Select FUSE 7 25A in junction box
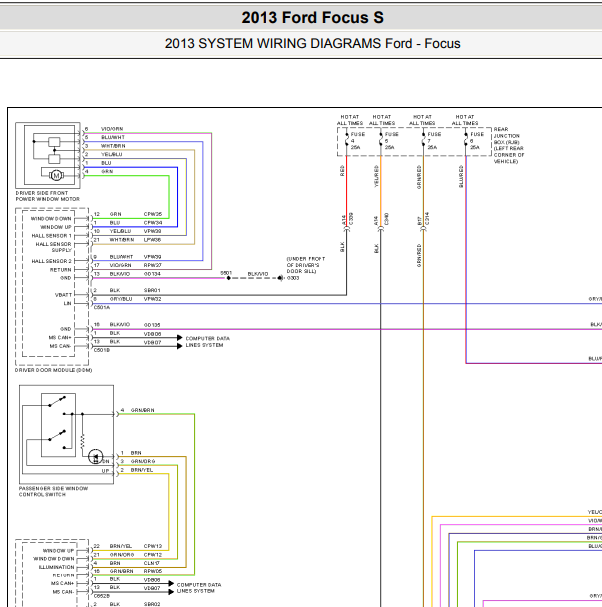The image size is (602, 607). pyautogui.click(x=430, y=141)
